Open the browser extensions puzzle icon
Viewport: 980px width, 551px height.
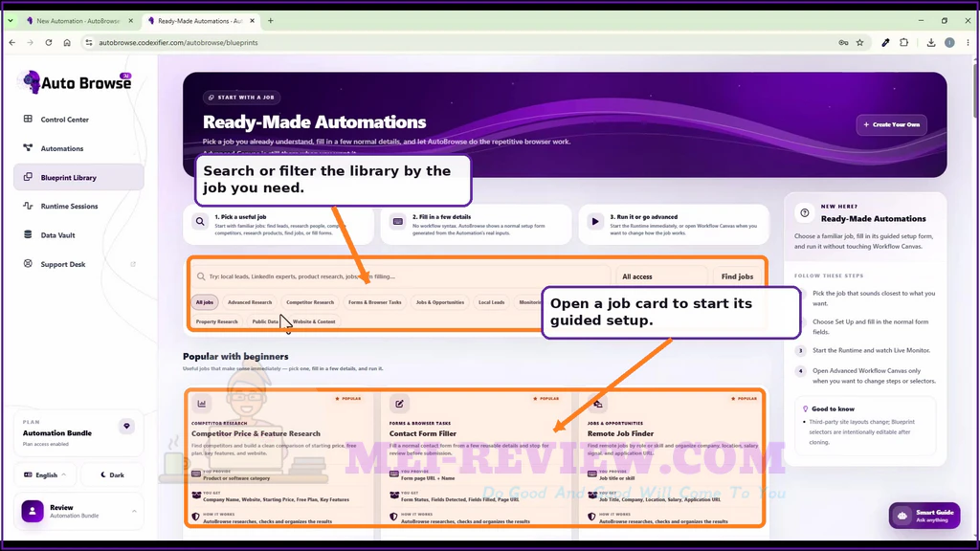click(x=904, y=42)
